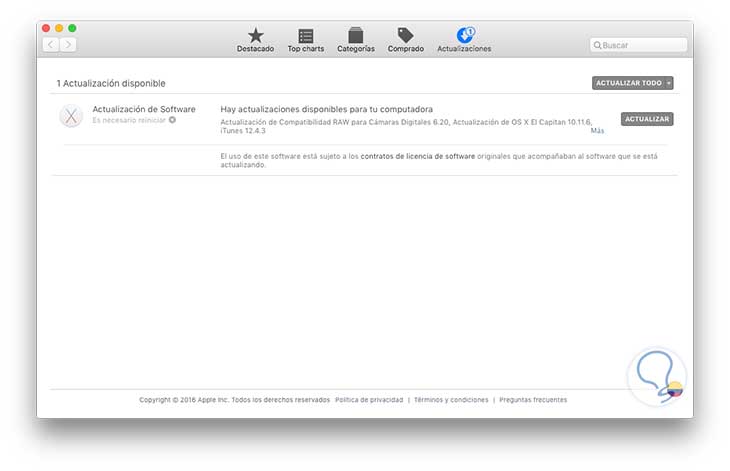
Task: Click the Es necesario reiniciar text
Action: [129, 120]
